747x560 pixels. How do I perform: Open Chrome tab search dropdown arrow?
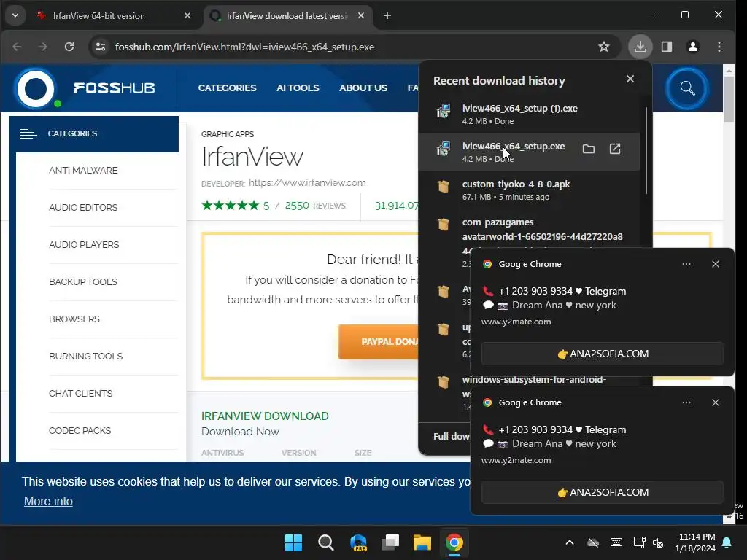pos(15,16)
